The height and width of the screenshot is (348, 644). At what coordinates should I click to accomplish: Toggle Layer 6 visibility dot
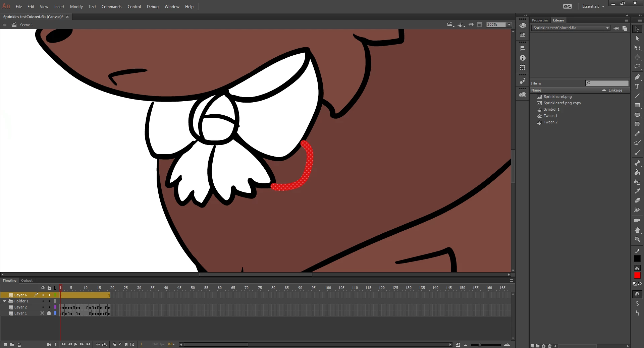tap(43, 295)
